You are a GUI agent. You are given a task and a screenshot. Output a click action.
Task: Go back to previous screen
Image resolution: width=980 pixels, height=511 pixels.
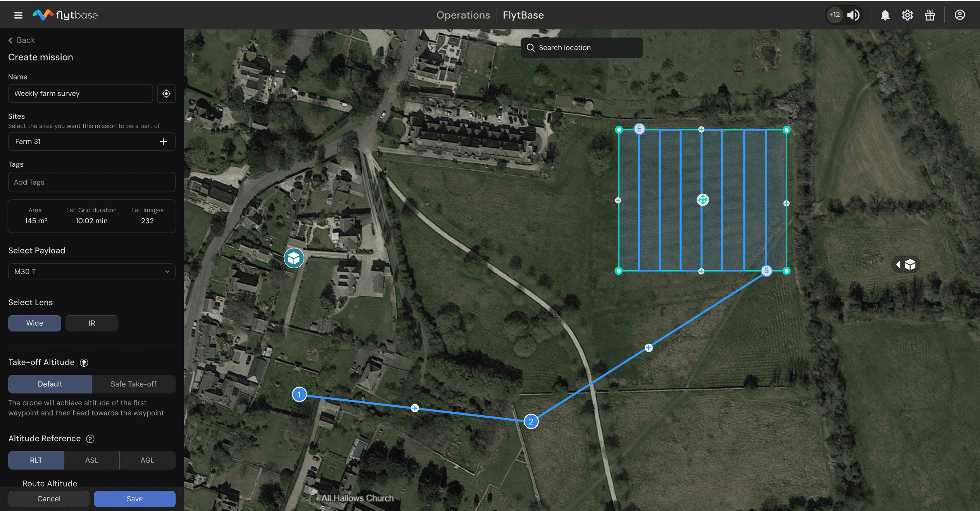(x=22, y=40)
